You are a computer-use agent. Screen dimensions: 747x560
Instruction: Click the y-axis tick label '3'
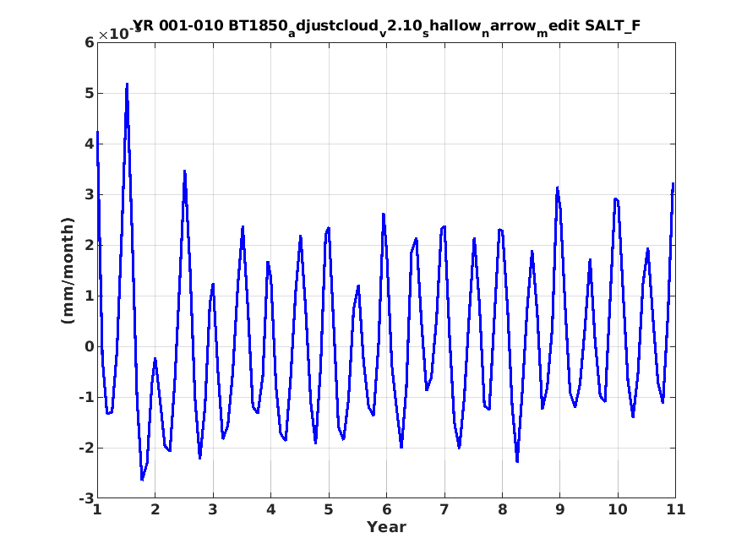click(90, 195)
